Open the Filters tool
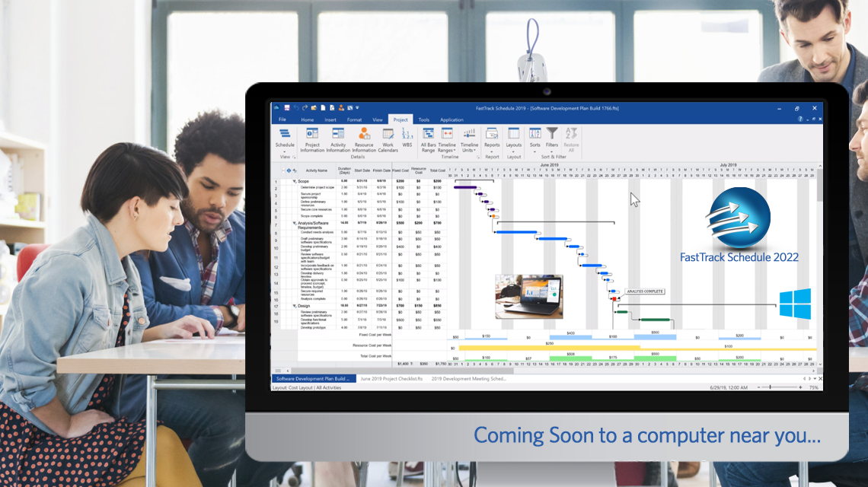The image size is (868, 487). [550, 134]
